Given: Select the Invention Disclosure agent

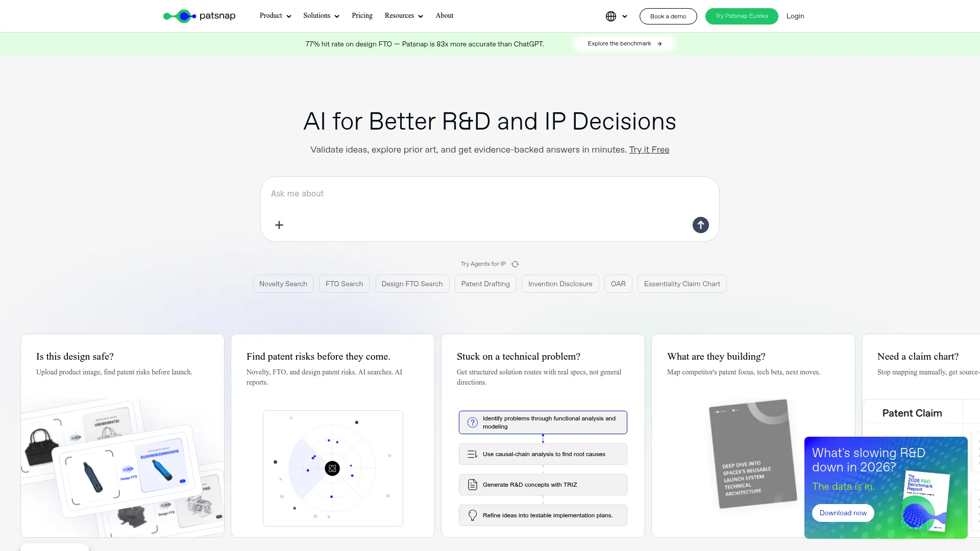Looking at the screenshot, I should tap(560, 284).
